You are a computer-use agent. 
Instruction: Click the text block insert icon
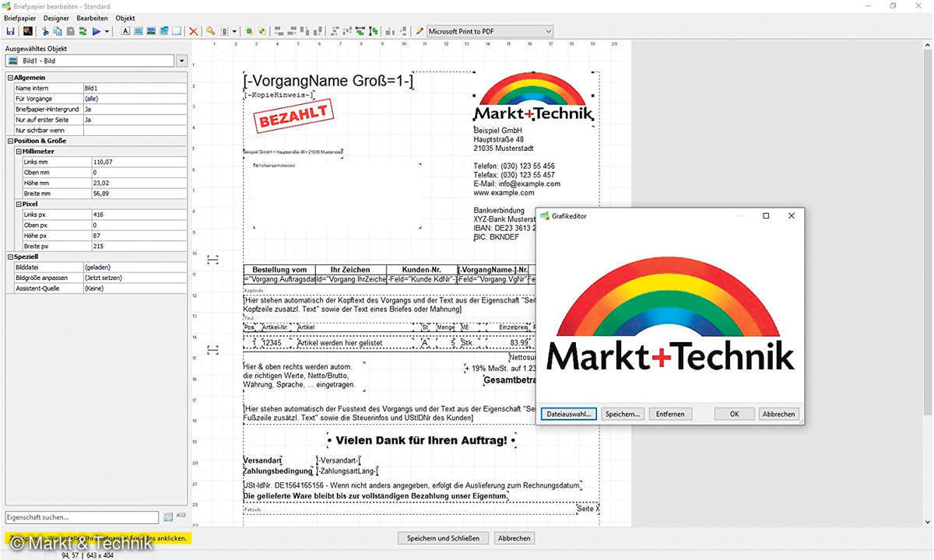(138, 31)
